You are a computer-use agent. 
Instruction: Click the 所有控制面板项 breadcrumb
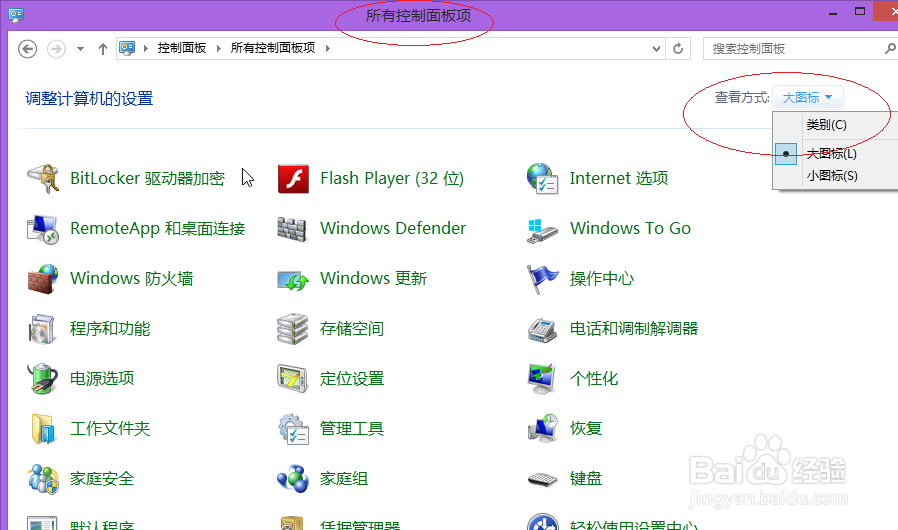273,48
